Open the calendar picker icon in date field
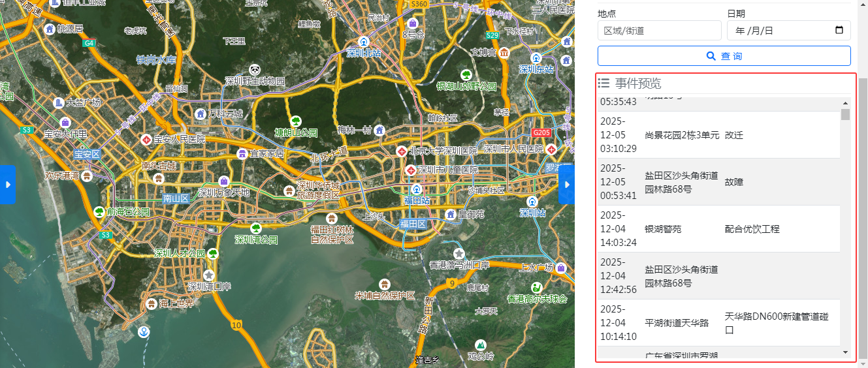This screenshot has width=868, height=368. 839,30
